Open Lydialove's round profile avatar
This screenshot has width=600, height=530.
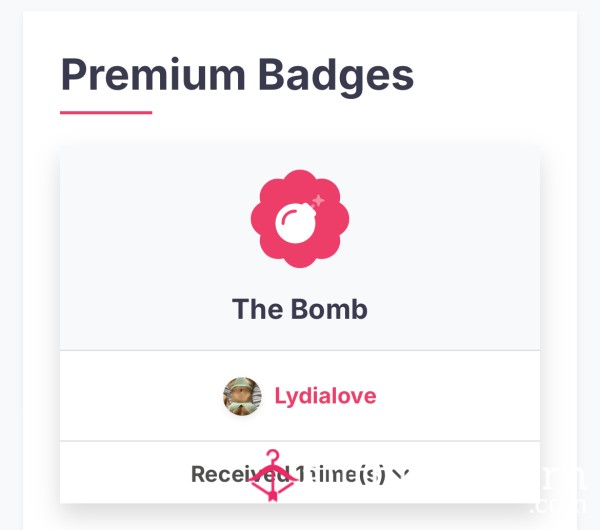pos(243,396)
